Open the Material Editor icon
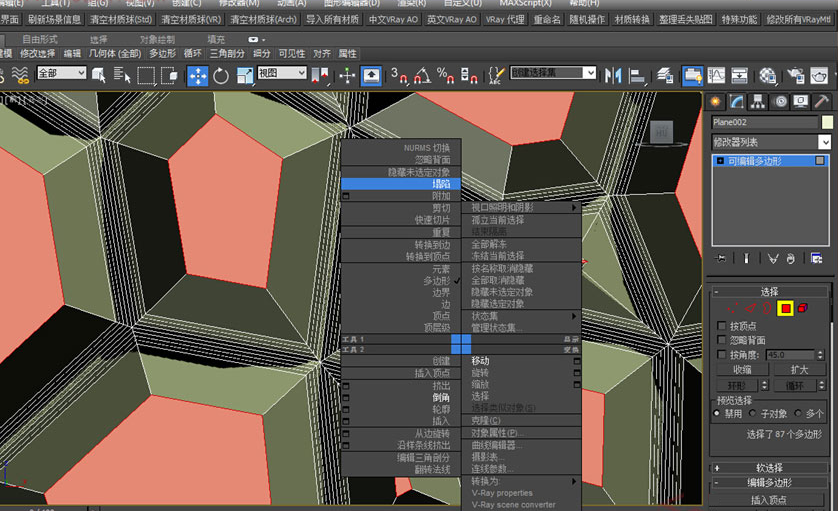This screenshot has height=511, width=838. click(768, 75)
